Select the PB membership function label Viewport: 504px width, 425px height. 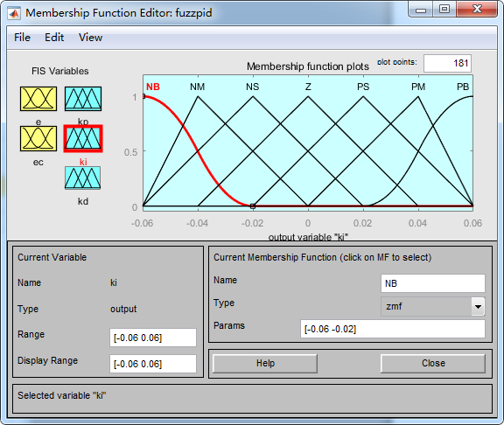click(463, 87)
